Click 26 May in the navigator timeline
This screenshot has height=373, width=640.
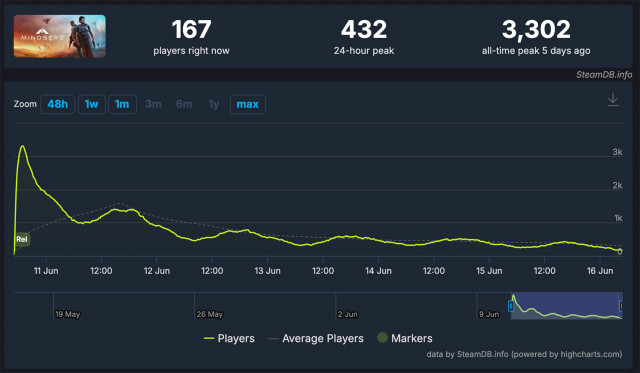coord(209,314)
